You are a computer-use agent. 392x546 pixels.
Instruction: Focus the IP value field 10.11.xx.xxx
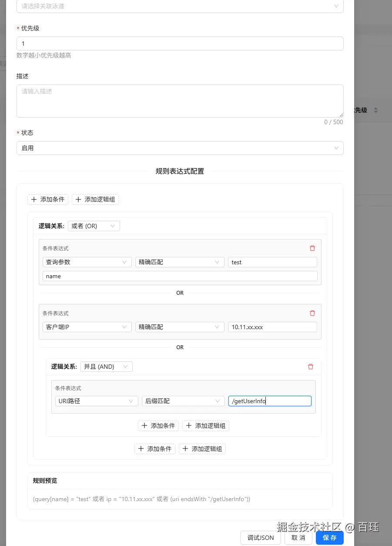coord(272,327)
